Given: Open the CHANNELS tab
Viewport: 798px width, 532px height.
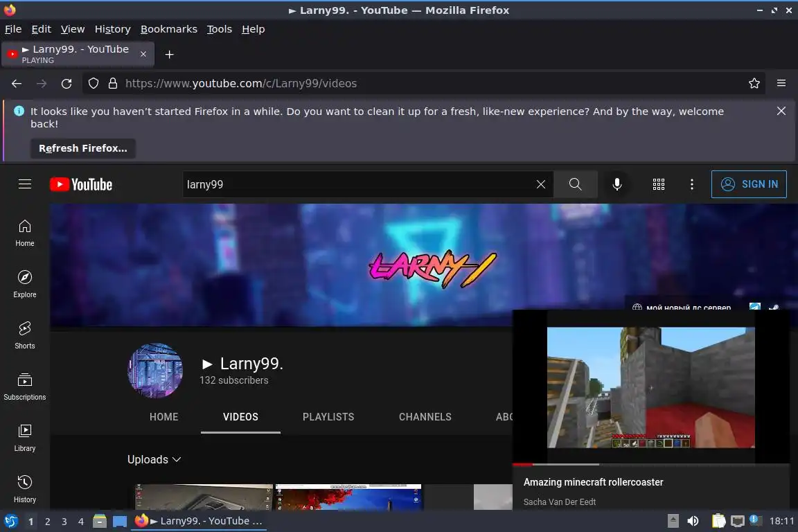Looking at the screenshot, I should click(425, 417).
